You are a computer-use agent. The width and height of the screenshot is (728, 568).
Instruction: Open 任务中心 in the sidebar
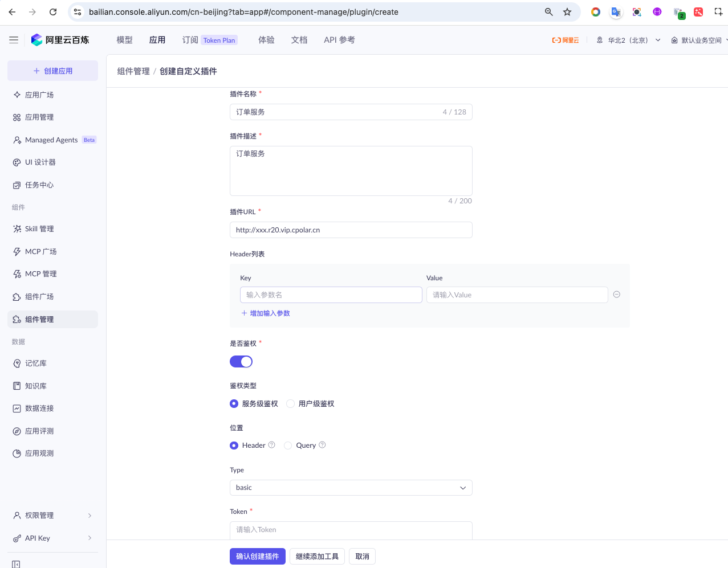(52, 185)
